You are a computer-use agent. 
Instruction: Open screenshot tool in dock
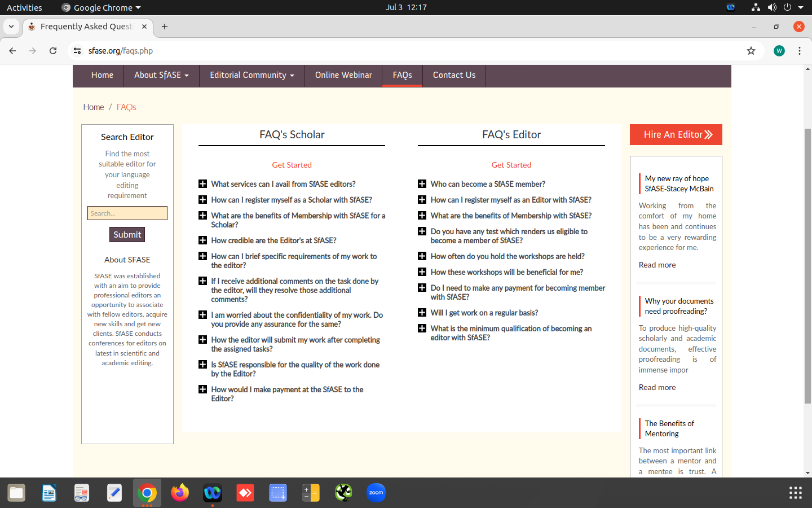[x=278, y=493]
